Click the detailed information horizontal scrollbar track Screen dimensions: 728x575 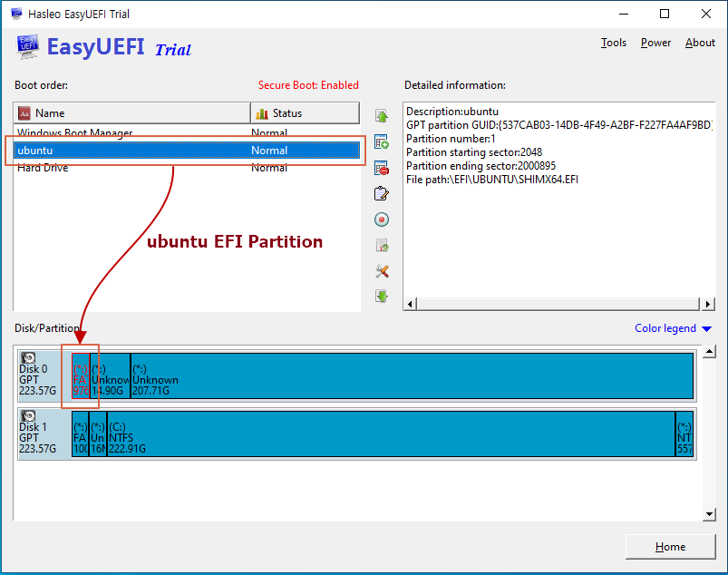pyautogui.click(x=558, y=304)
